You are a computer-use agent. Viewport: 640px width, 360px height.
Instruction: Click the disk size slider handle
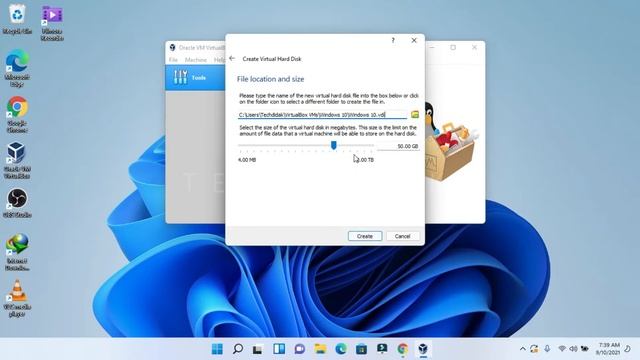click(x=333, y=145)
